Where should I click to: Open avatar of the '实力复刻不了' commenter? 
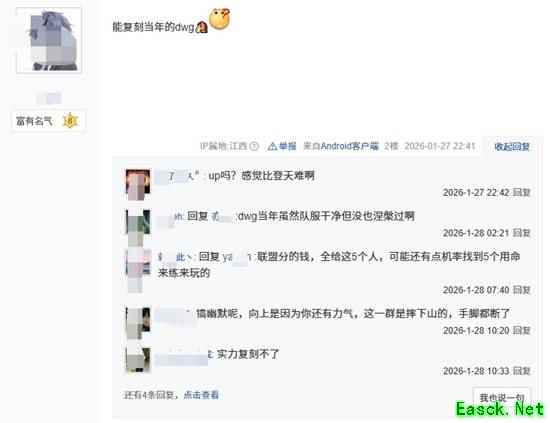(x=138, y=360)
